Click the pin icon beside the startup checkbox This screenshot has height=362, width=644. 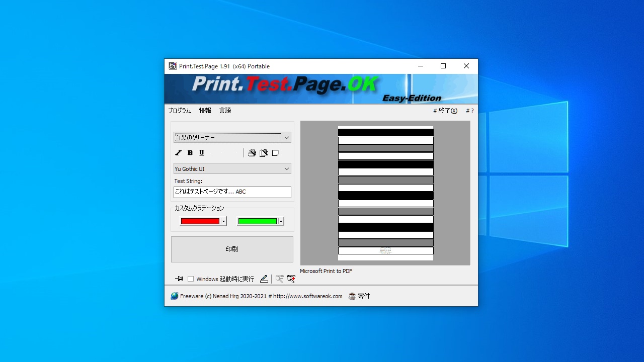[x=179, y=279]
